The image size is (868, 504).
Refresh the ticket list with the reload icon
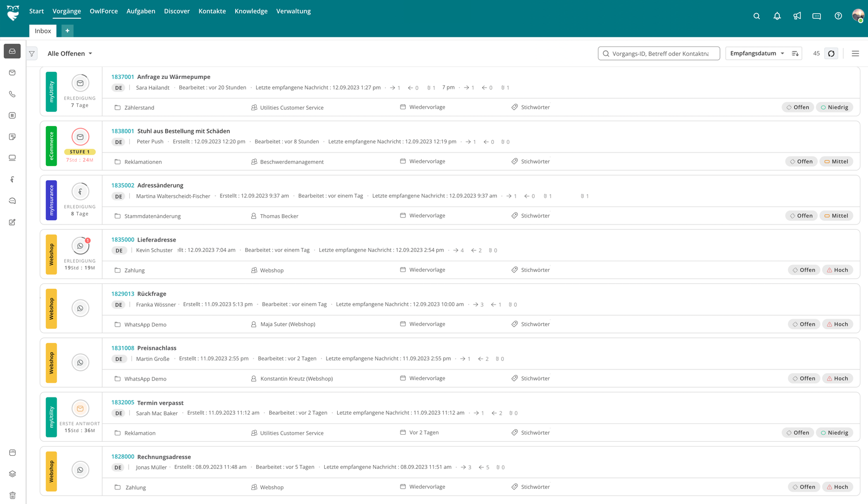tap(831, 53)
